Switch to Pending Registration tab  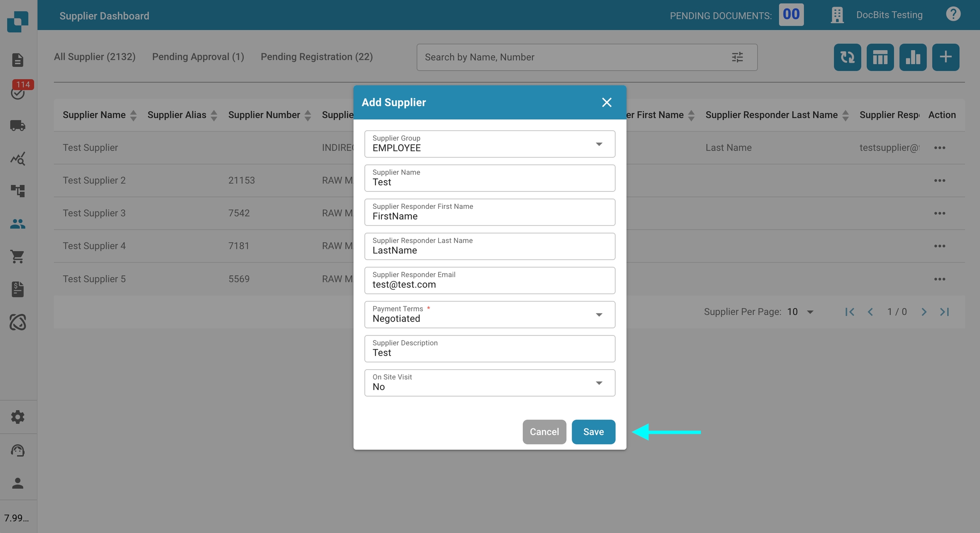click(316, 57)
